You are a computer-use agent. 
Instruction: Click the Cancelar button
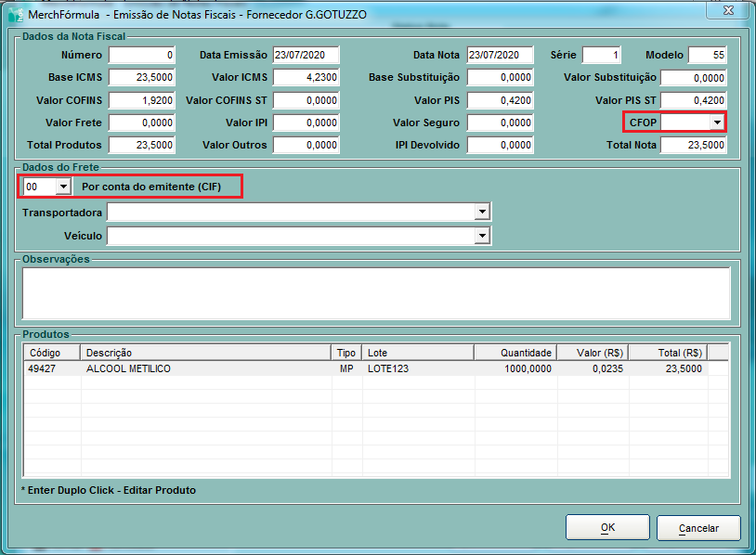(698, 527)
